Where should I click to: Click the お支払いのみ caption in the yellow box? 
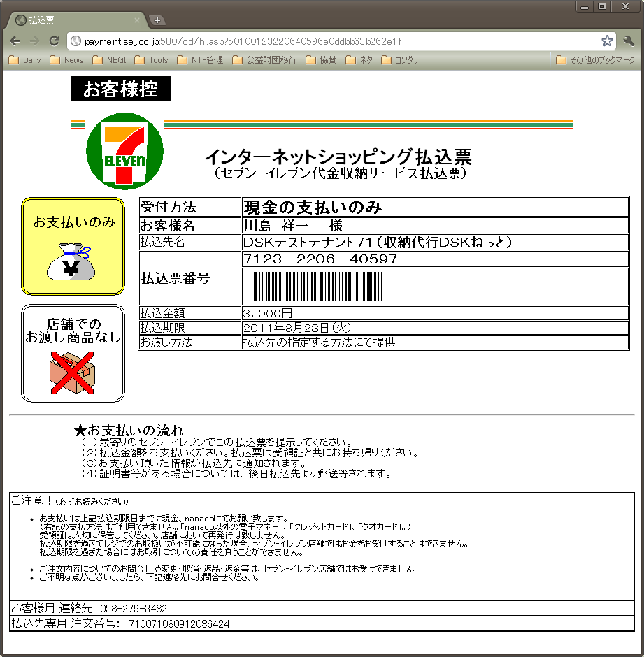coord(74,222)
